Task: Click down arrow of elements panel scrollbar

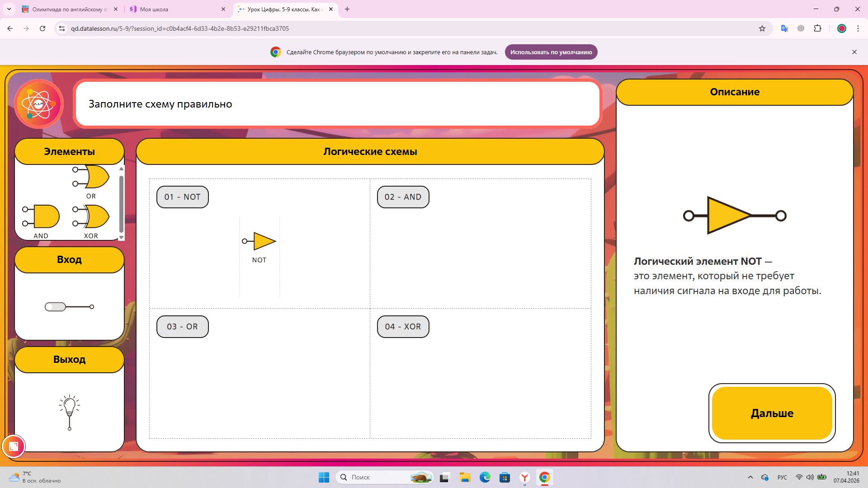Action: pos(121,237)
